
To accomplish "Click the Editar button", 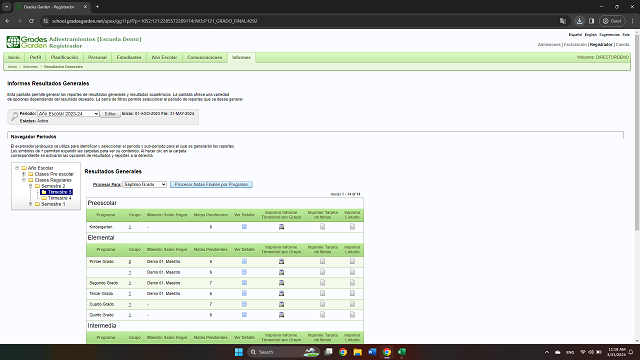I will (x=110, y=114).
